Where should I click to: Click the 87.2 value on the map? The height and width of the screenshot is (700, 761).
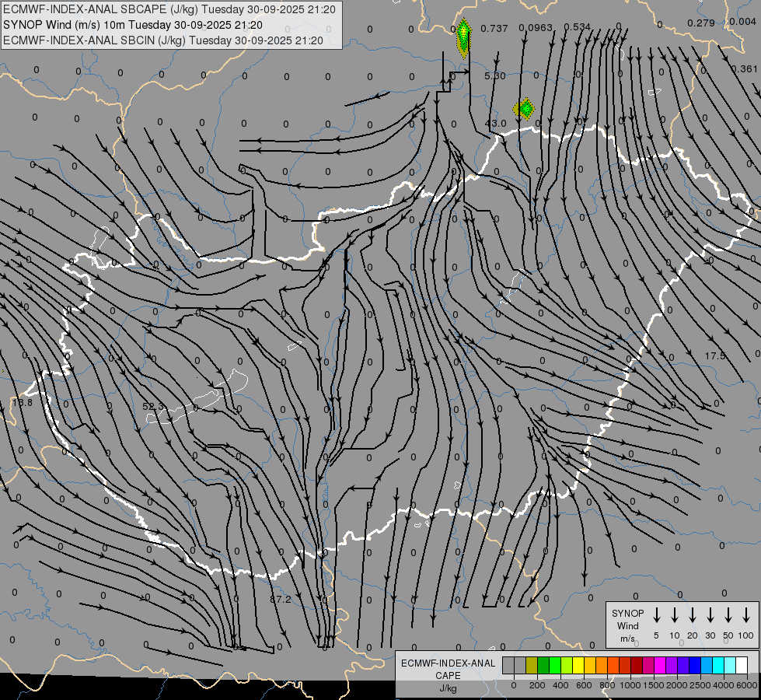(x=281, y=599)
